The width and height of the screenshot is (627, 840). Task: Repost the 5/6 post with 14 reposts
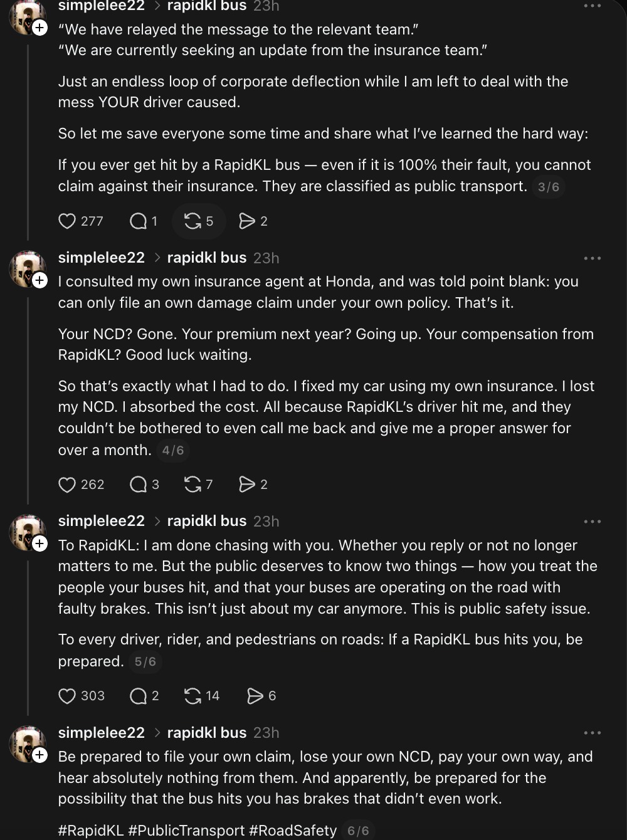[x=192, y=696]
